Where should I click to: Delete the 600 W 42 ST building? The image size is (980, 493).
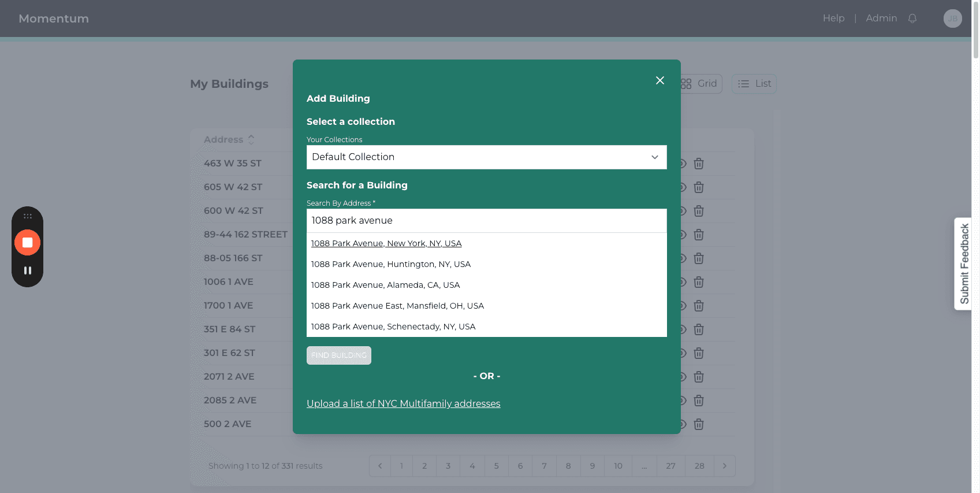click(x=699, y=211)
